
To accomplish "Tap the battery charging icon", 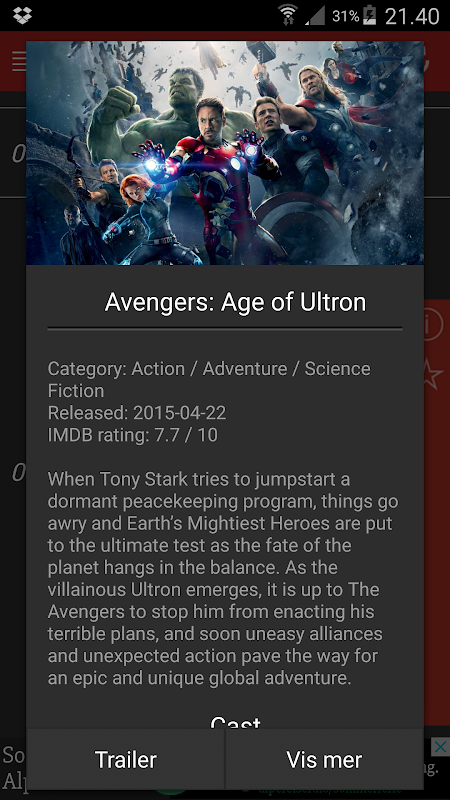I will (x=369, y=15).
